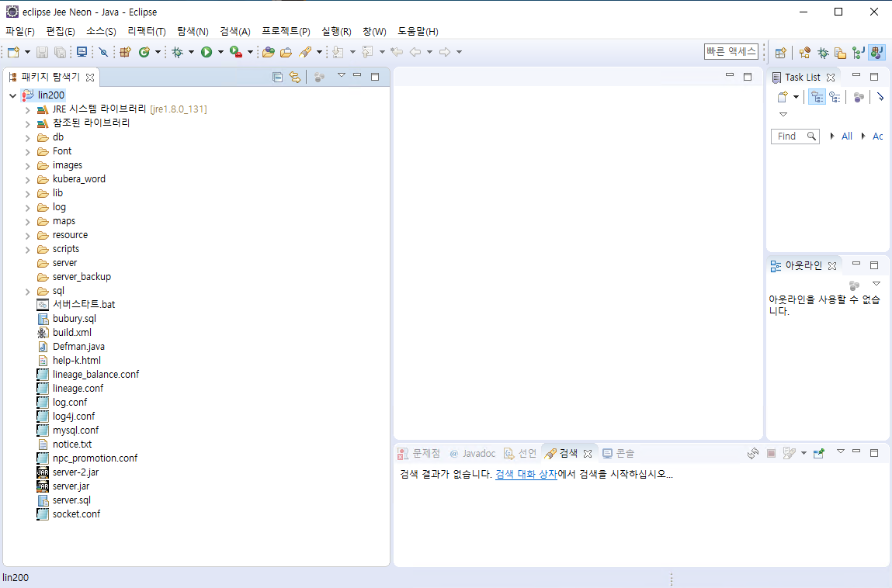The image size is (892, 588).
Task: Rerun search with refresh icon in 검색 view
Action: point(753,453)
